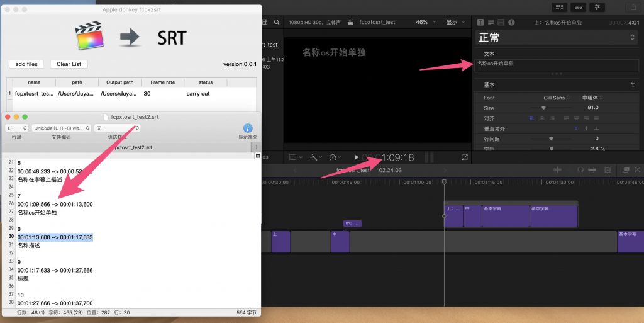Click the Final Cut share/export icon
This screenshot has height=323, width=644.
pyautogui.click(x=633, y=7)
